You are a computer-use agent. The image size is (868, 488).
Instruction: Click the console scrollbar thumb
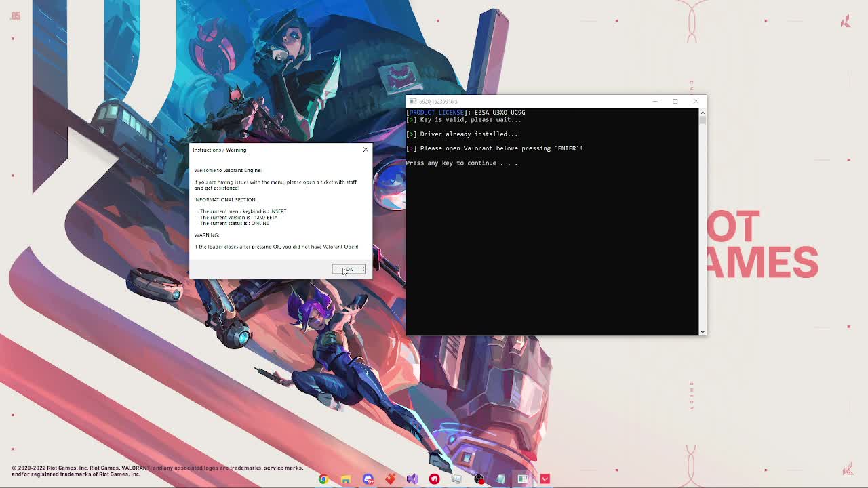click(x=703, y=121)
